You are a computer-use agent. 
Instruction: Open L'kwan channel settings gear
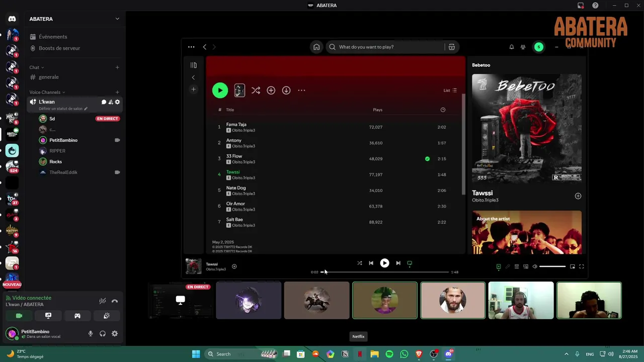(x=118, y=102)
